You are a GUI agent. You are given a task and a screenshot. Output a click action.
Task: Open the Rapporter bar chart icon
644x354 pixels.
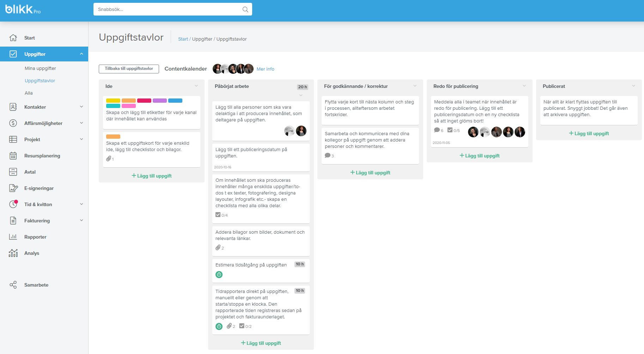pos(13,237)
